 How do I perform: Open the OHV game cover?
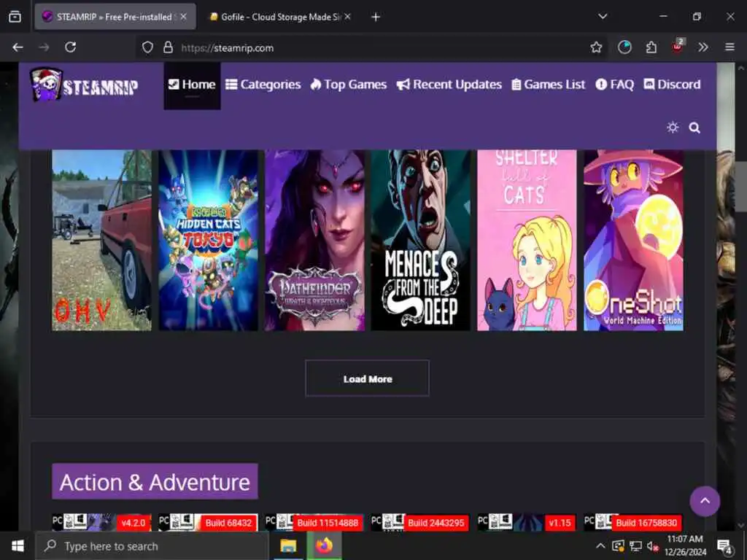101,240
